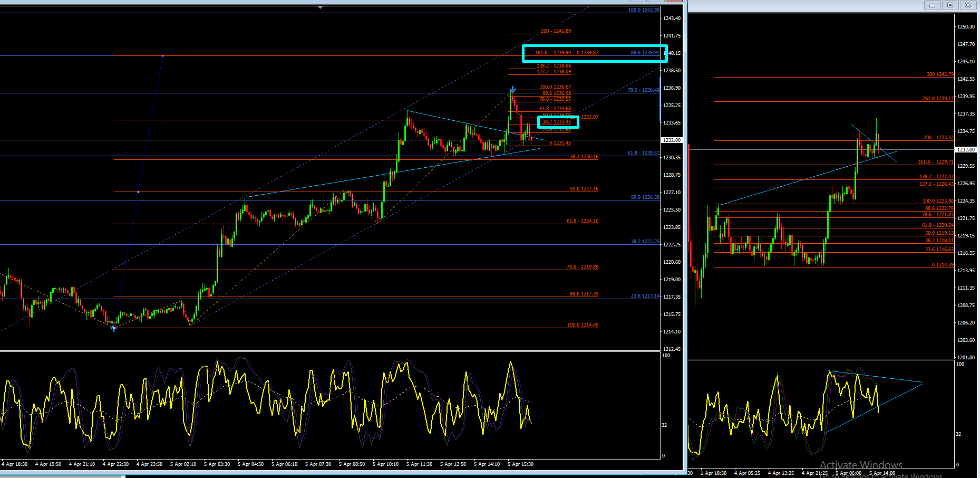The height and width of the screenshot is (478, 980).
Task: Click the chart shift triangle marker
Action: pos(320,7)
